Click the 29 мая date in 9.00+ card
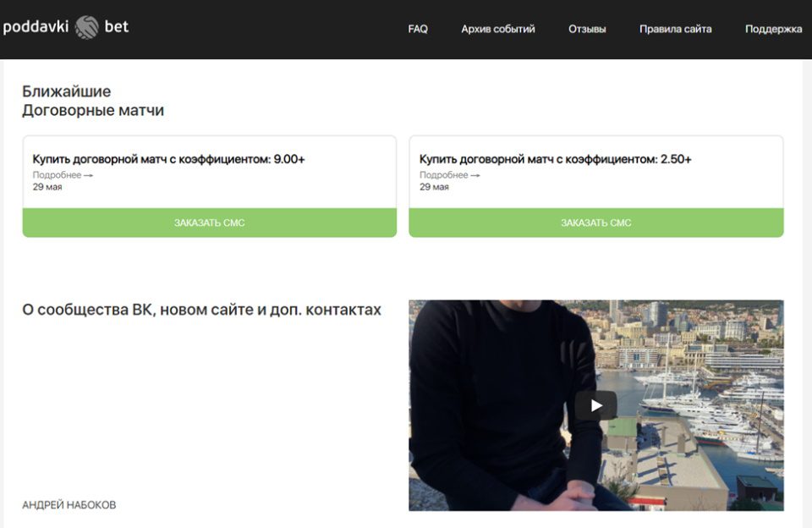 47,187
